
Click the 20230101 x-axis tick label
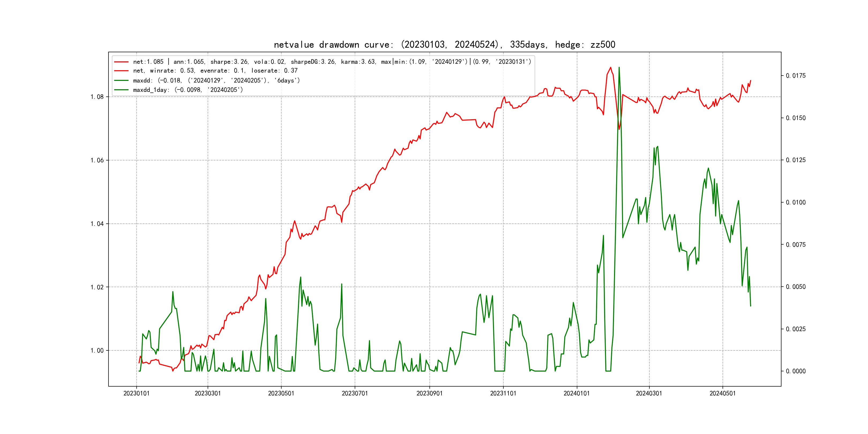[x=136, y=394]
